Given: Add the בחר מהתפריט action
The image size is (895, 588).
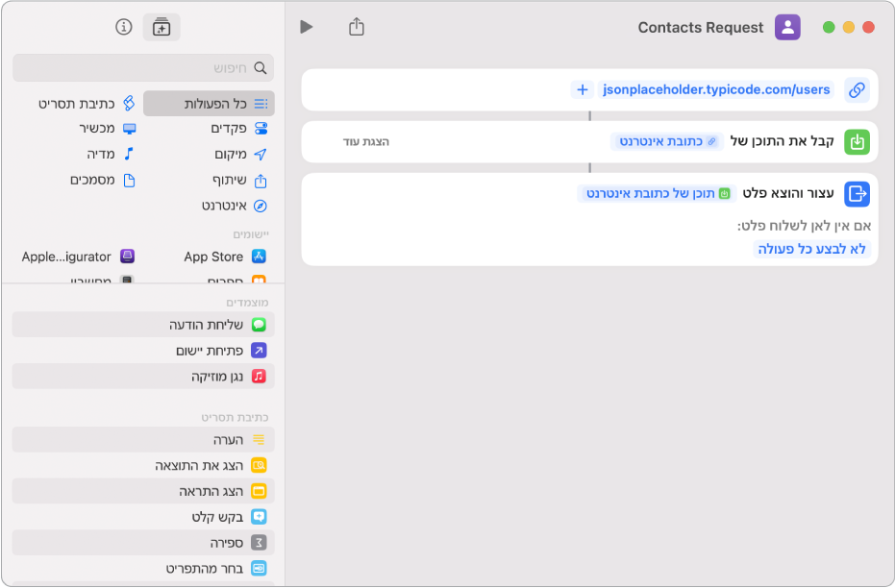Looking at the screenshot, I should [143, 568].
